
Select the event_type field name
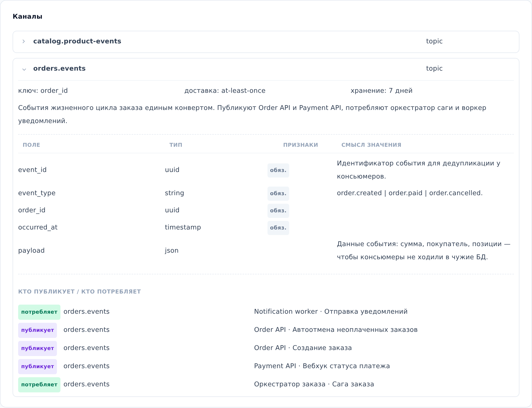pyautogui.click(x=37, y=193)
